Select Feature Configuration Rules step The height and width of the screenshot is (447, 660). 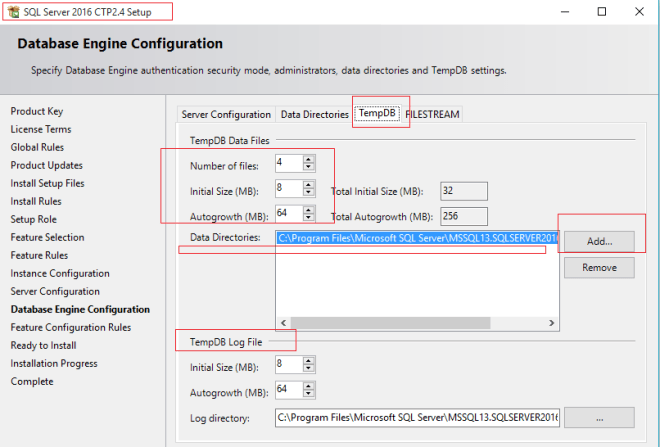(x=71, y=327)
